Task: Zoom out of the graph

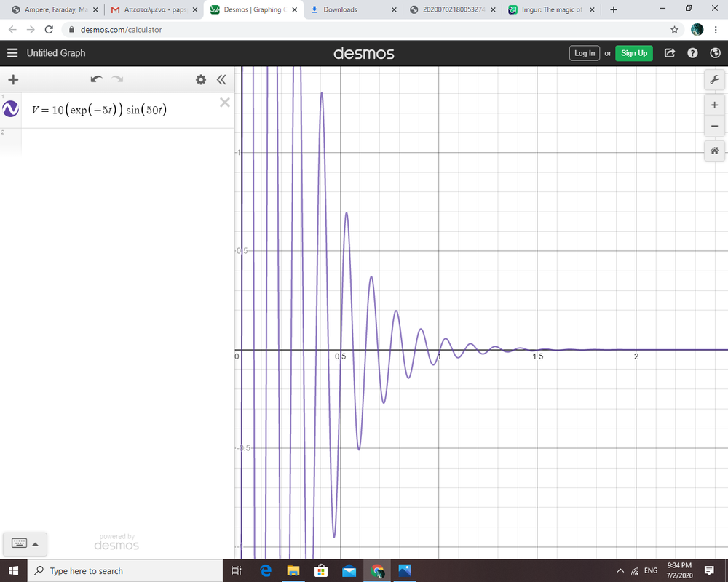Action: click(x=715, y=127)
